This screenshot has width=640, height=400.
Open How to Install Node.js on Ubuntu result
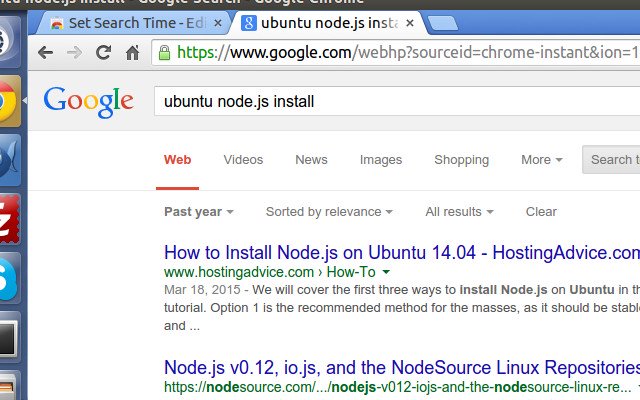(x=402, y=253)
